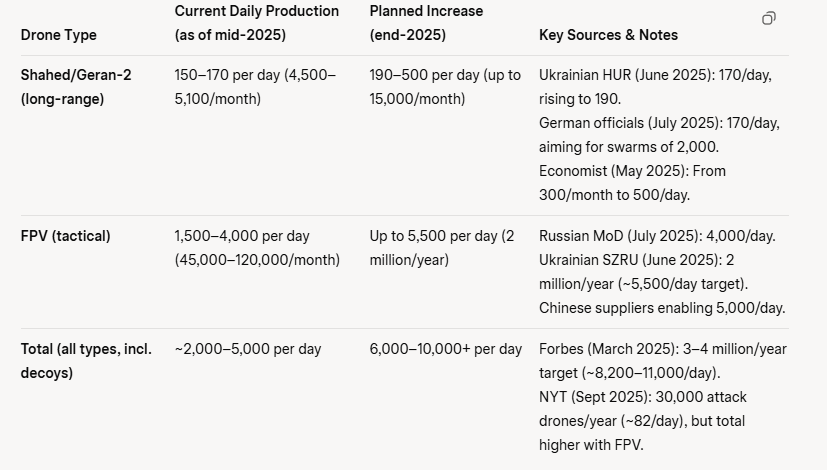Click the Russian MoD (July 2025) note
The height and width of the screenshot is (470, 827).
[657, 236]
